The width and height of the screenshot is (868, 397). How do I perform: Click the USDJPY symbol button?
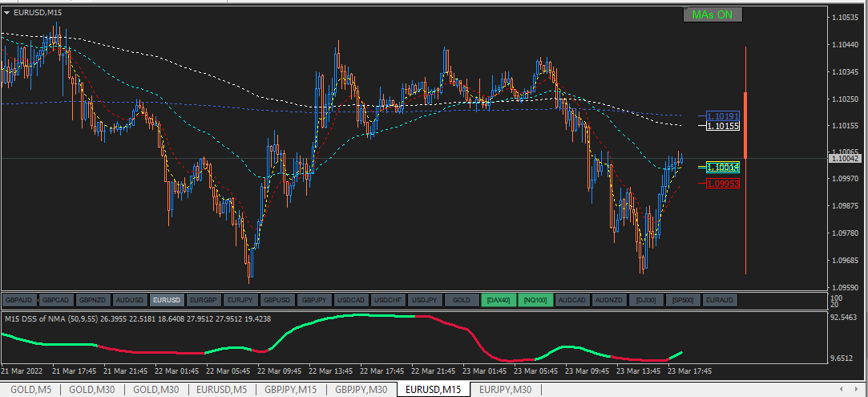coord(425,300)
